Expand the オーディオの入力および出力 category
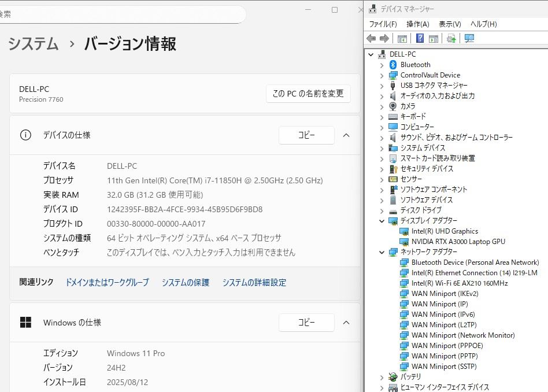 tap(382, 97)
